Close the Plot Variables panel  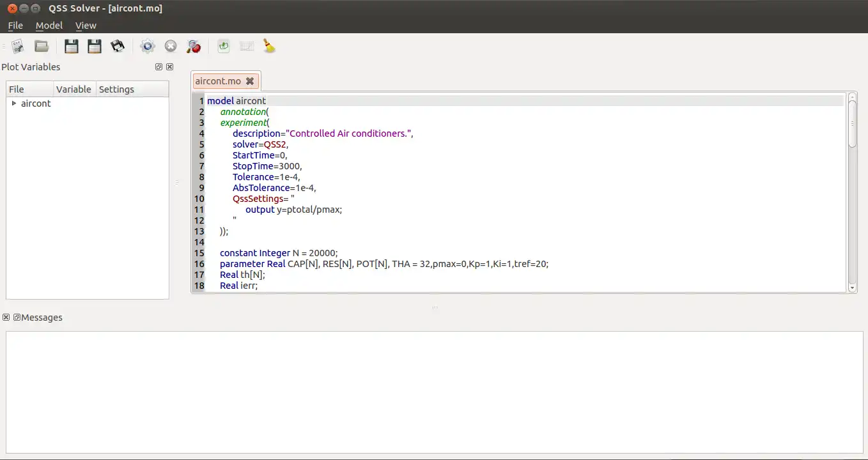(x=170, y=67)
